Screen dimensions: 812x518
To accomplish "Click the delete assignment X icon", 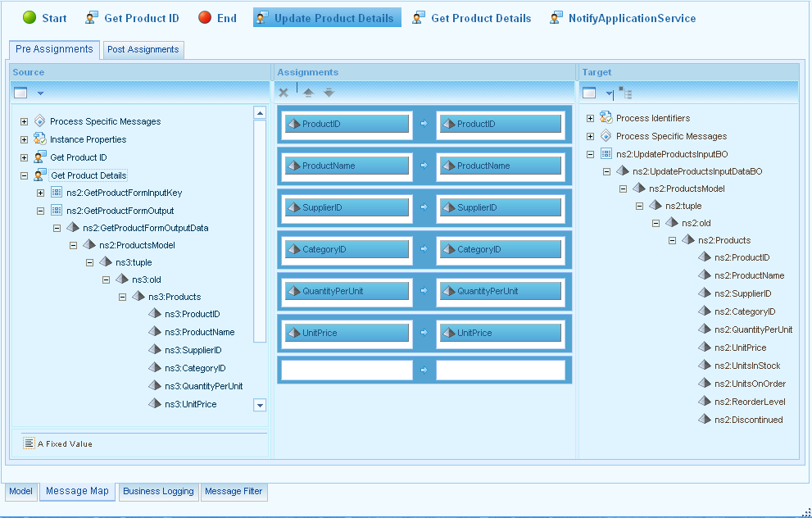I will [284, 93].
